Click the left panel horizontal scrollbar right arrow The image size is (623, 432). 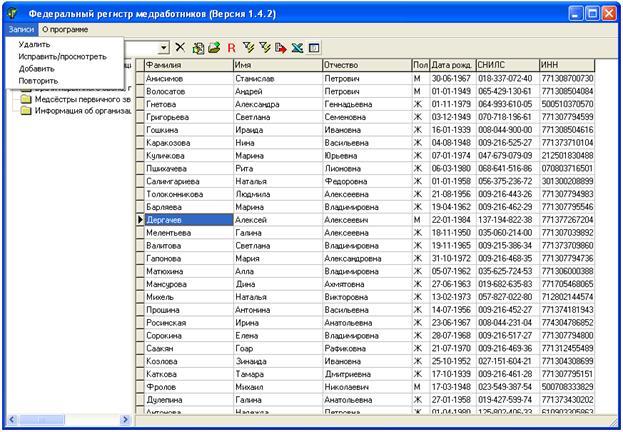click(x=125, y=419)
